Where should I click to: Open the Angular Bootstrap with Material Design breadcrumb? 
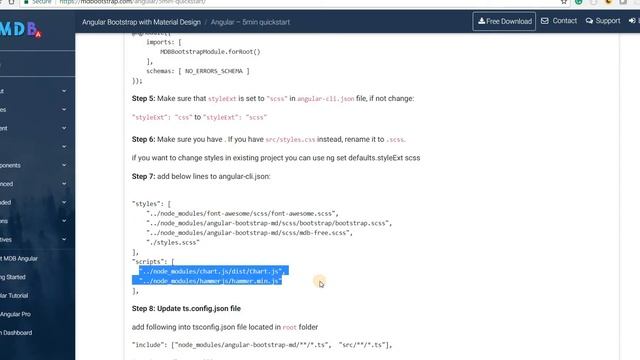coord(141,22)
